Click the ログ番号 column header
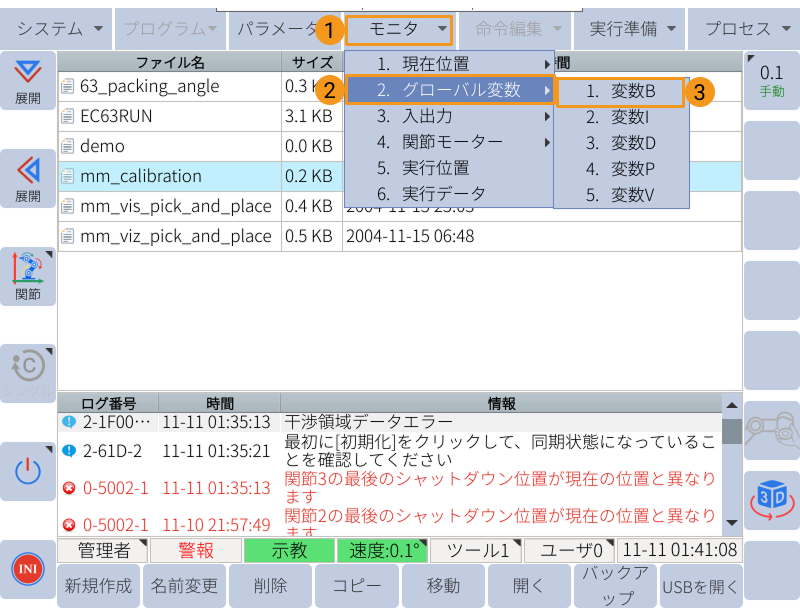Image resolution: width=800 pixels, height=608 pixels. [108, 403]
